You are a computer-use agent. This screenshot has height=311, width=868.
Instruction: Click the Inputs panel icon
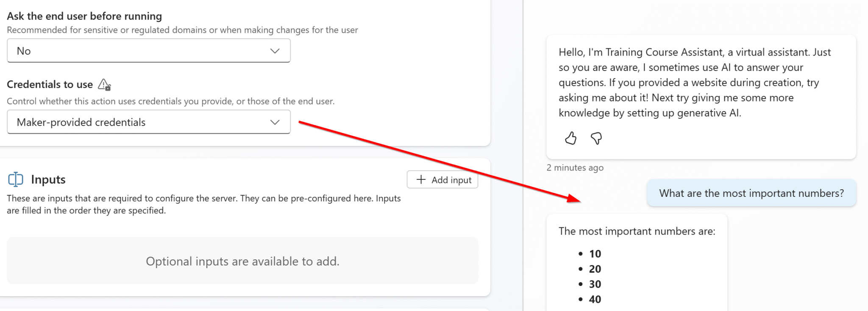point(16,179)
